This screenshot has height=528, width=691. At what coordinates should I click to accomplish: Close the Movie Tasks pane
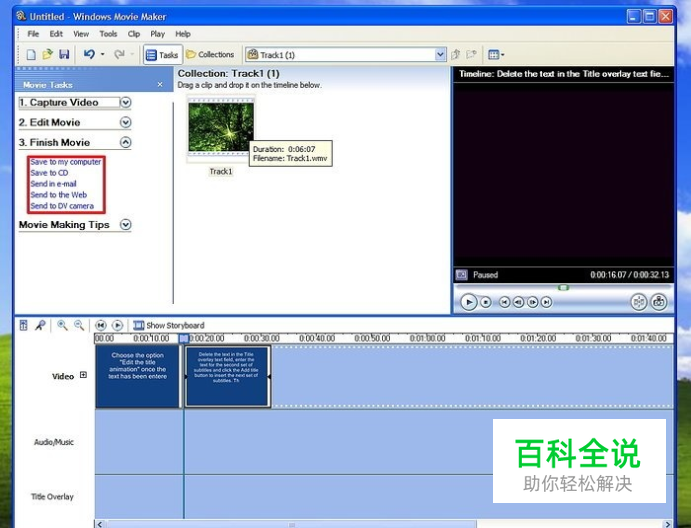[160, 85]
